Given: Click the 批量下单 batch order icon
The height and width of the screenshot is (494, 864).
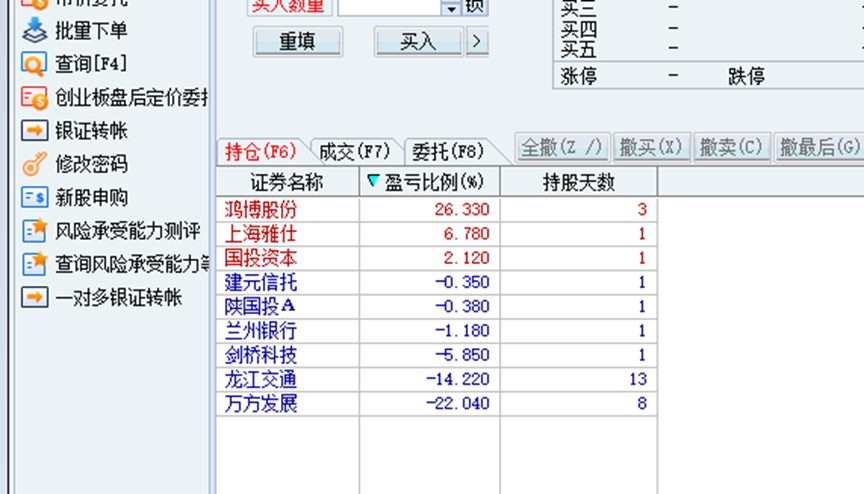Looking at the screenshot, I should (x=34, y=31).
